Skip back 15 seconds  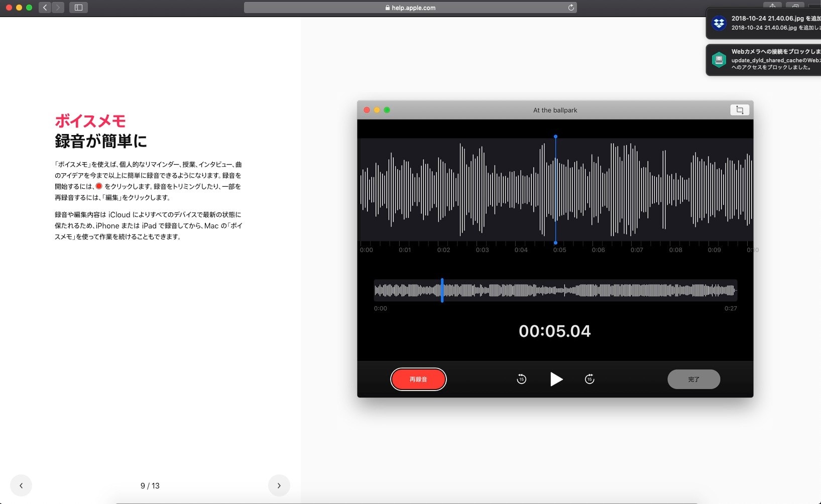[521, 379]
